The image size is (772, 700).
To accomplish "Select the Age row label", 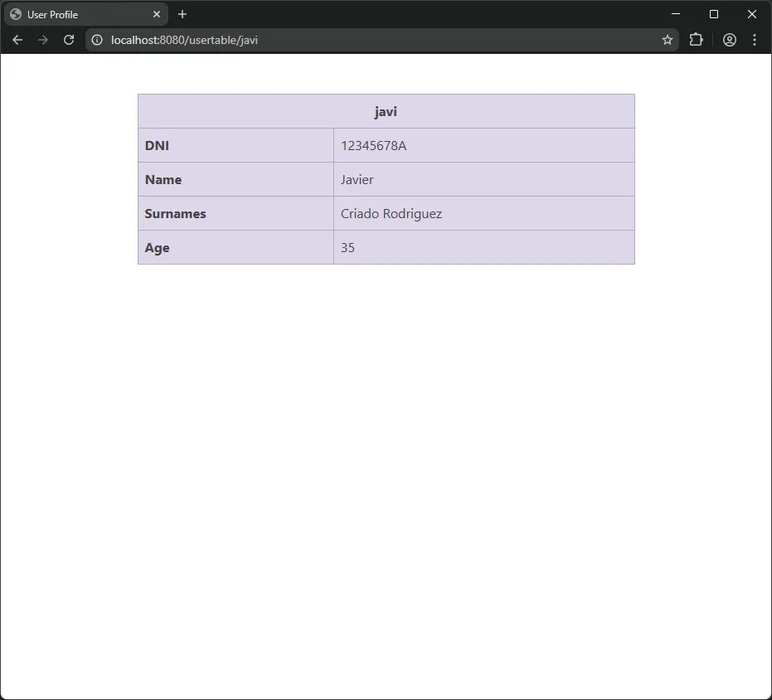I will [157, 247].
